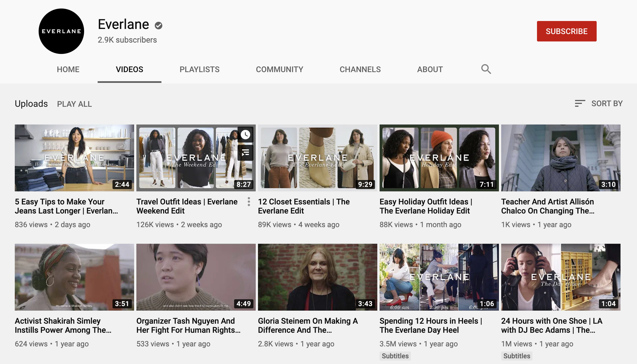Click '89K views • 4 weeks ago' metadata
The image size is (637, 364).
(299, 225)
